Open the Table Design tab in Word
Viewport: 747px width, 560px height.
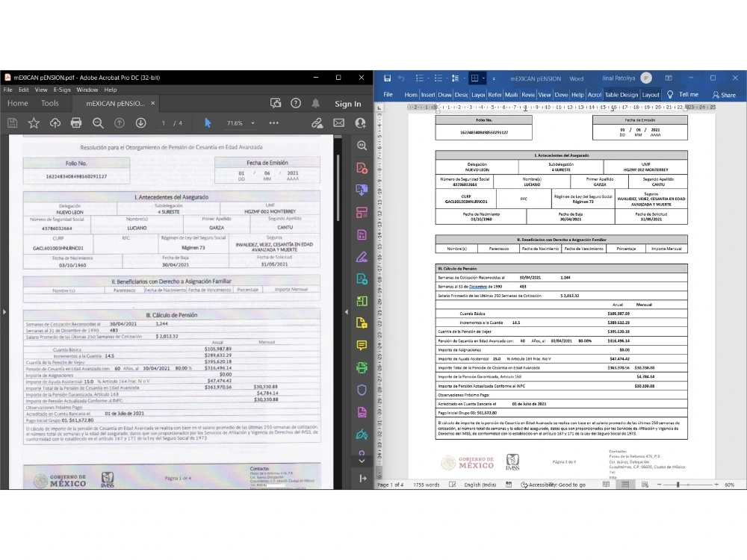(x=622, y=94)
